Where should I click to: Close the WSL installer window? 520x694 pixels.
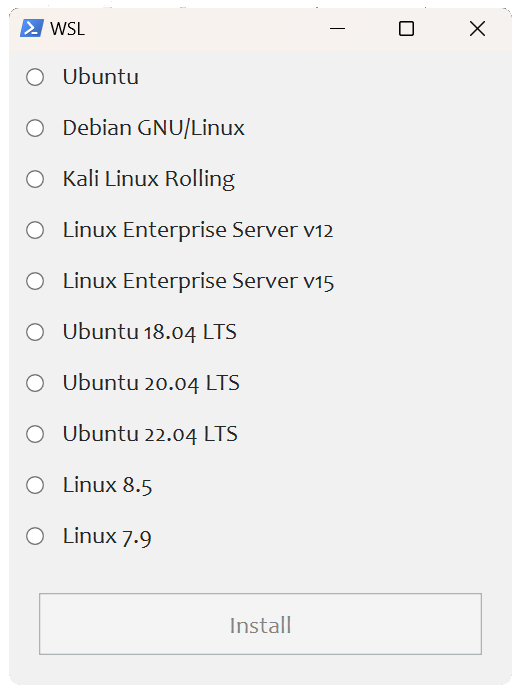point(477,29)
